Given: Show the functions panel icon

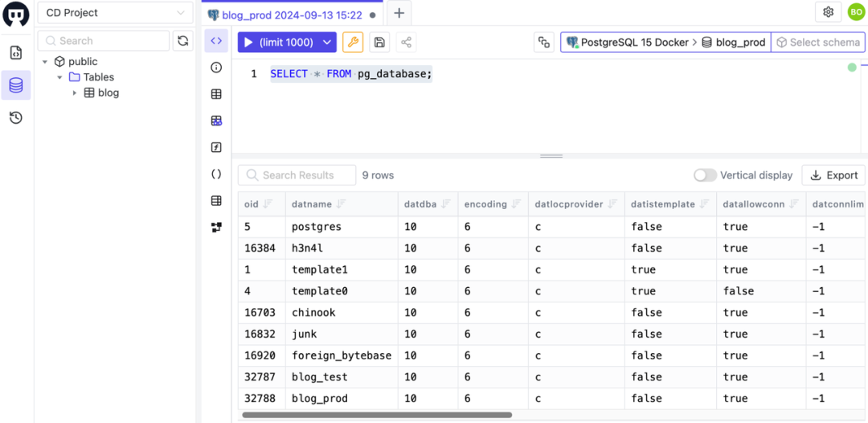Looking at the screenshot, I should pyautogui.click(x=216, y=147).
